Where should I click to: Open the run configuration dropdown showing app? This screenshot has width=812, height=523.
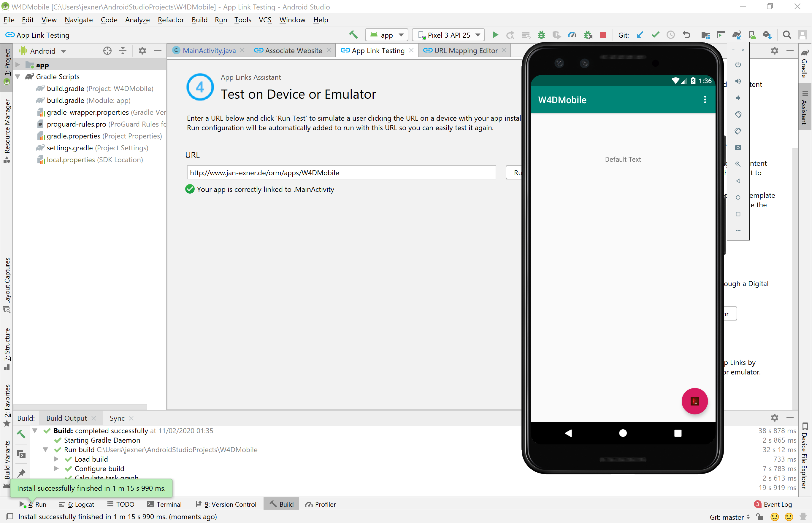[386, 35]
